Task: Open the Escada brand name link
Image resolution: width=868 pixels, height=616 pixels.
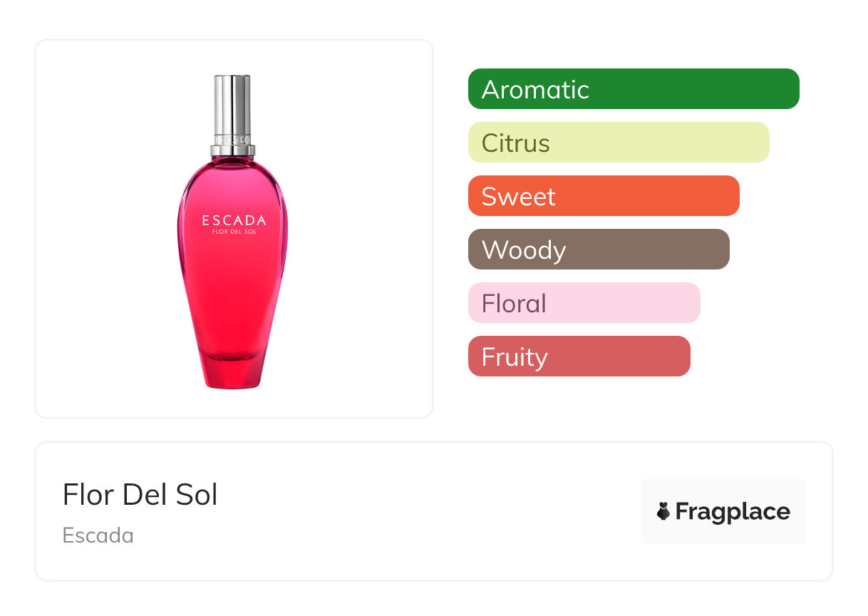Action: [x=98, y=535]
